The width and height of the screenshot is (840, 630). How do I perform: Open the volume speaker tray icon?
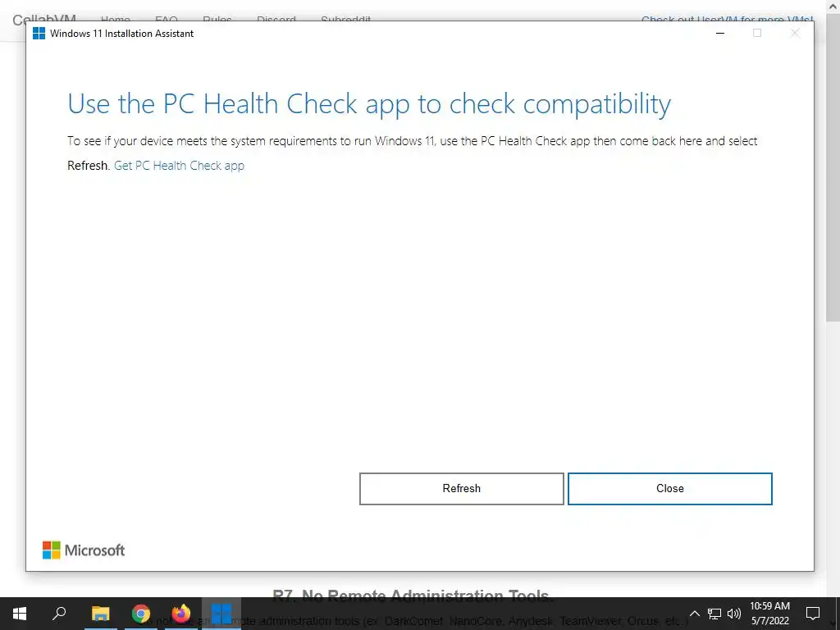[734, 614]
